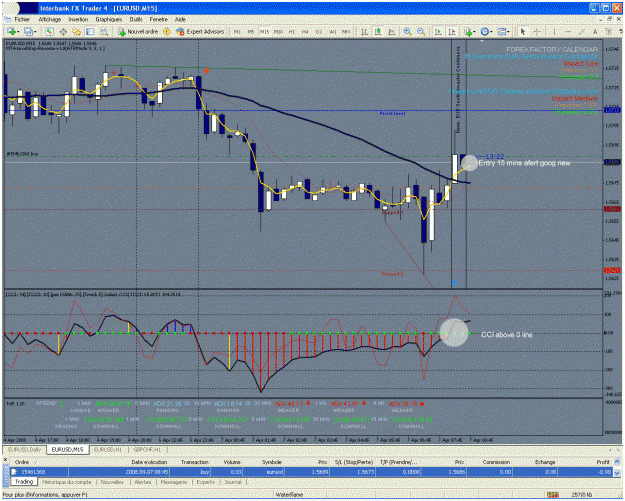Image resolution: width=625 pixels, height=501 pixels.
Task: Switch to EURUSD,Daily chart tab
Action: [x=24, y=450]
